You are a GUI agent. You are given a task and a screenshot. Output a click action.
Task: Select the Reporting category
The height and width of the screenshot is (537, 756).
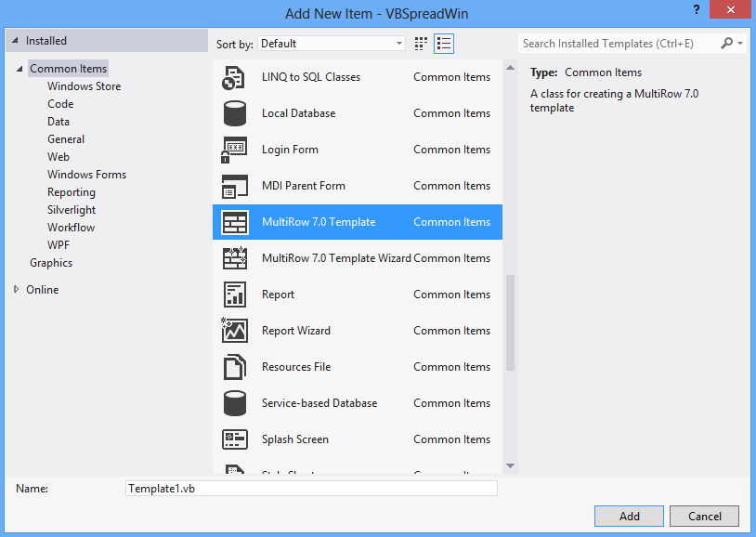coord(72,192)
